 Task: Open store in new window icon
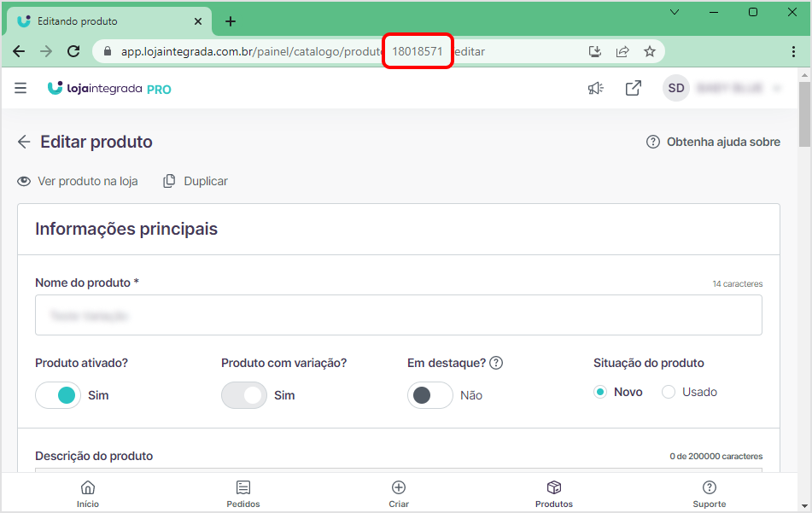pyautogui.click(x=633, y=89)
